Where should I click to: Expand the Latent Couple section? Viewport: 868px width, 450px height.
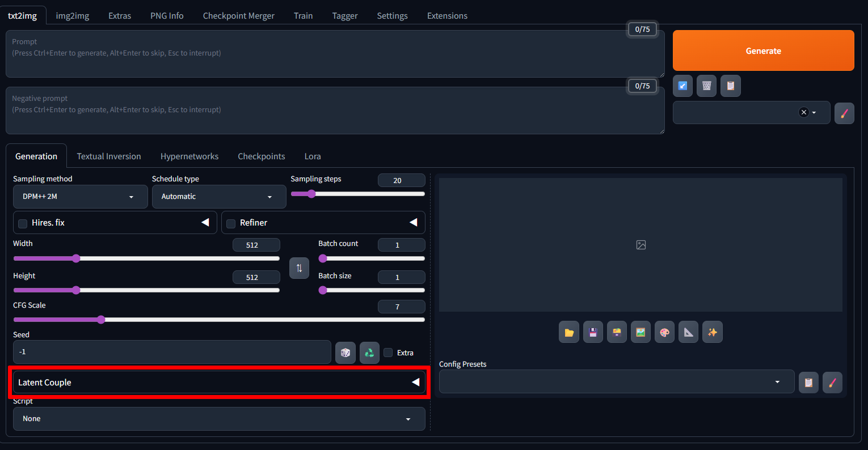[x=219, y=382]
